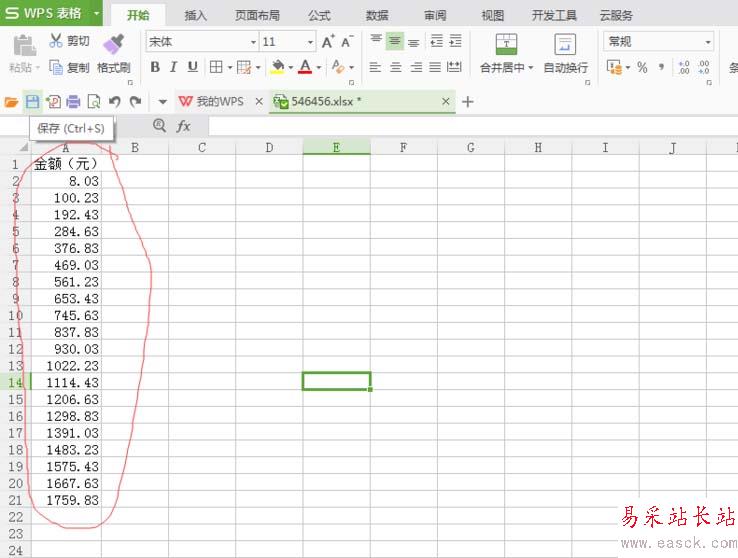
Task: Expand quick access toolbar dropdown
Action: pos(162,102)
